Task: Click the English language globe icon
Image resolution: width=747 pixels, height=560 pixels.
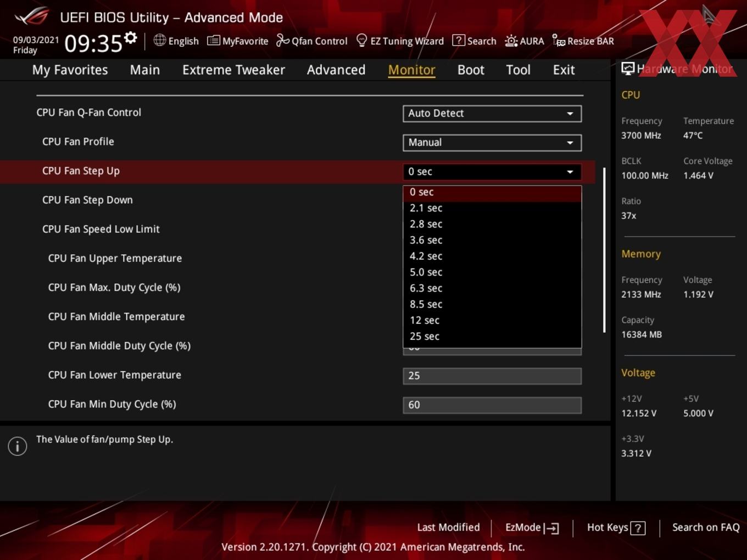Action: pyautogui.click(x=159, y=40)
